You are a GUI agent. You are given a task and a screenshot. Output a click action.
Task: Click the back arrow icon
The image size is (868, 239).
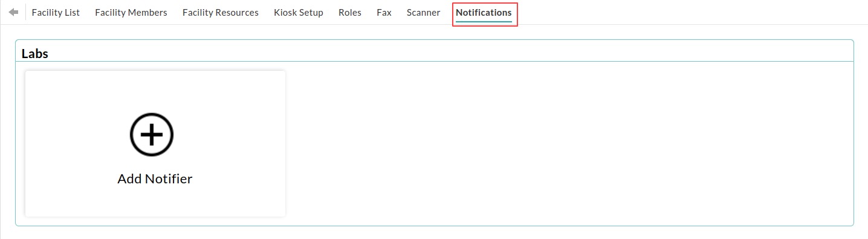tap(13, 12)
